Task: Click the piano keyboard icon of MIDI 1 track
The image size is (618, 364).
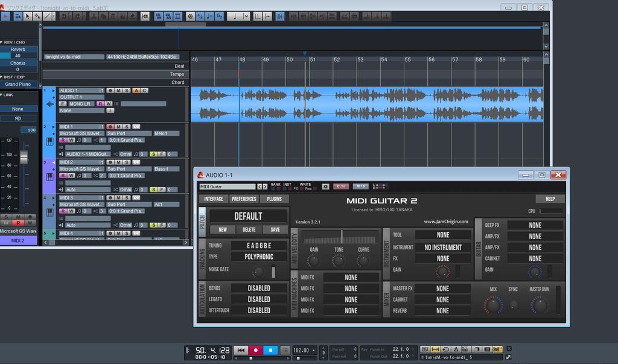Action: click(49, 141)
